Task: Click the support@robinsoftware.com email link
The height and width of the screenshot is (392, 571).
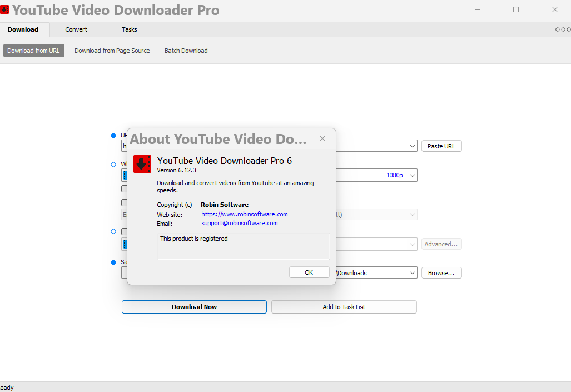Action: 239,223
